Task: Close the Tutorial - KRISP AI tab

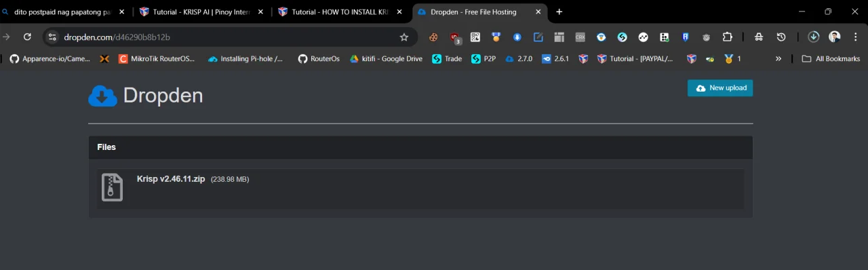Action: pos(260,12)
